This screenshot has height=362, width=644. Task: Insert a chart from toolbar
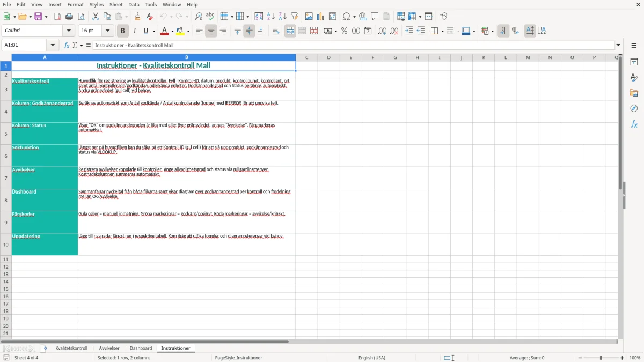320,17
